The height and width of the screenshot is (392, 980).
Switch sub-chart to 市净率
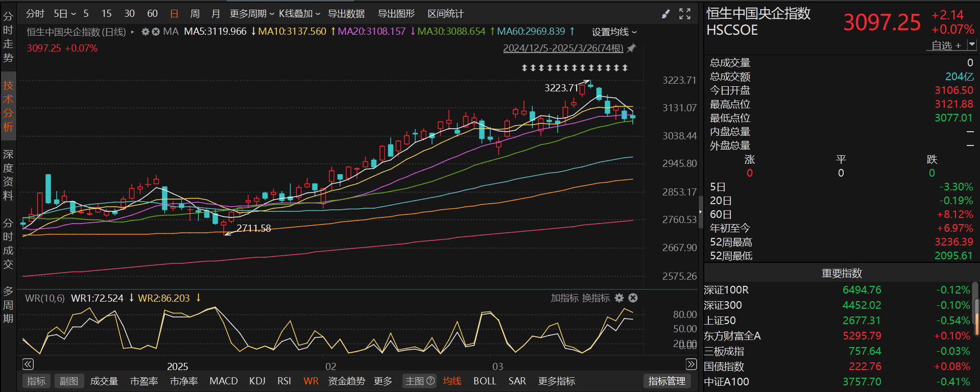(x=184, y=381)
